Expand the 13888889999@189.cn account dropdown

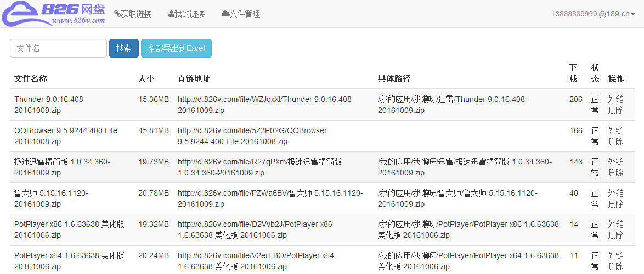593,14
